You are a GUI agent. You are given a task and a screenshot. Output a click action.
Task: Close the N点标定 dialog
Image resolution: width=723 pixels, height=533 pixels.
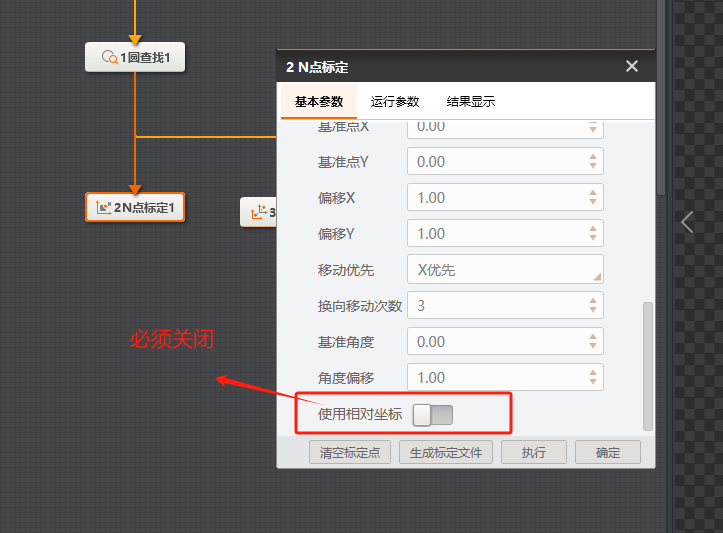(x=632, y=66)
